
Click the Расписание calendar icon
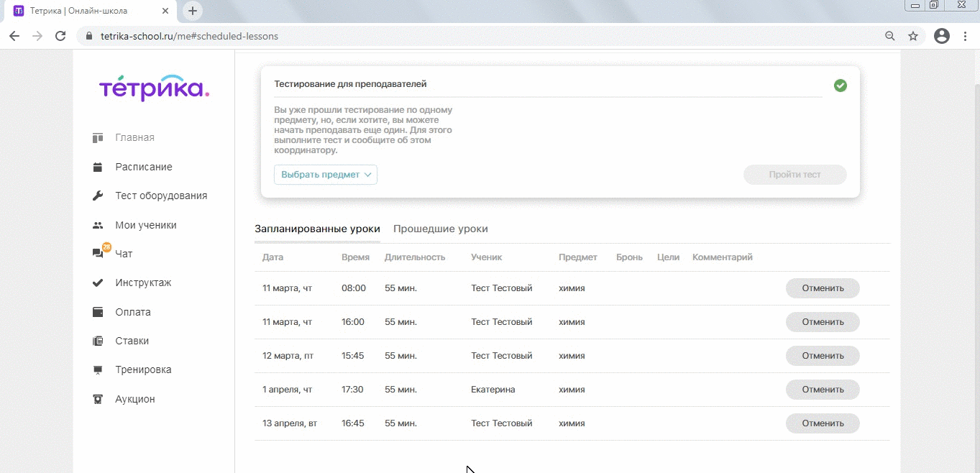click(x=98, y=167)
